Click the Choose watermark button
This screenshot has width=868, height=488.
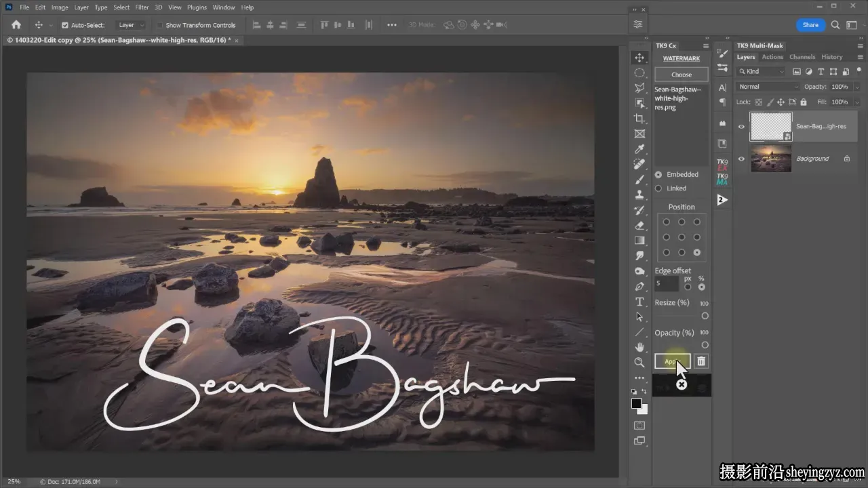[x=682, y=75]
